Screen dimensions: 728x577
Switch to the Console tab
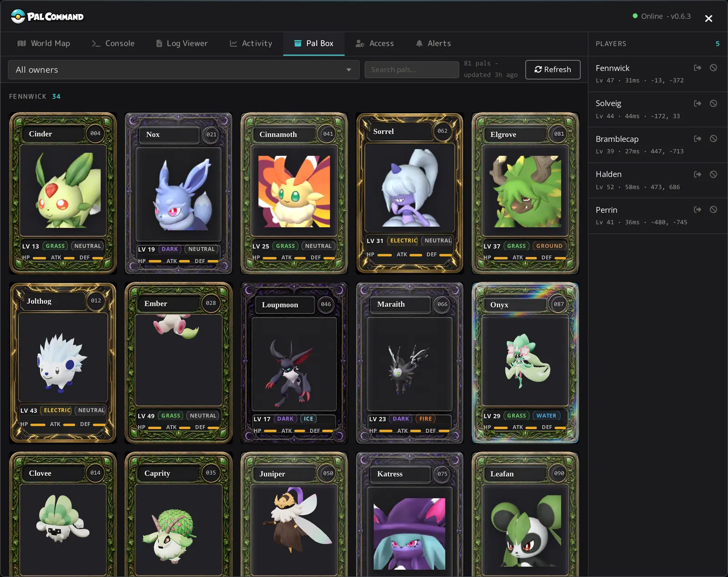(113, 43)
